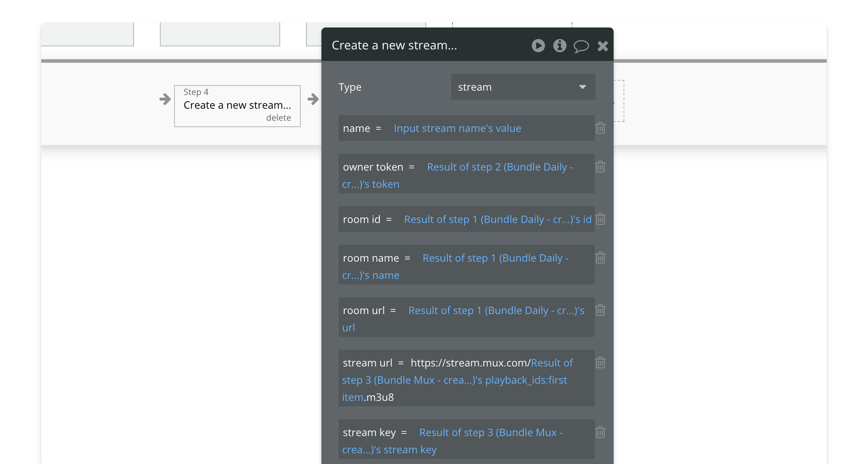Click the comment bubble icon
Viewport: 868px width, 464px height.
pyautogui.click(x=581, y=46)
